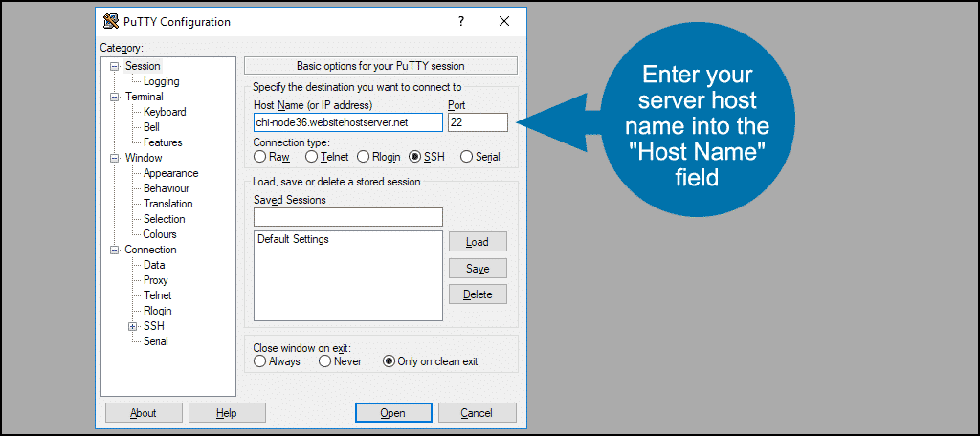Open the Logging category
The image size is (980, 436).
[x=161, y=81]
